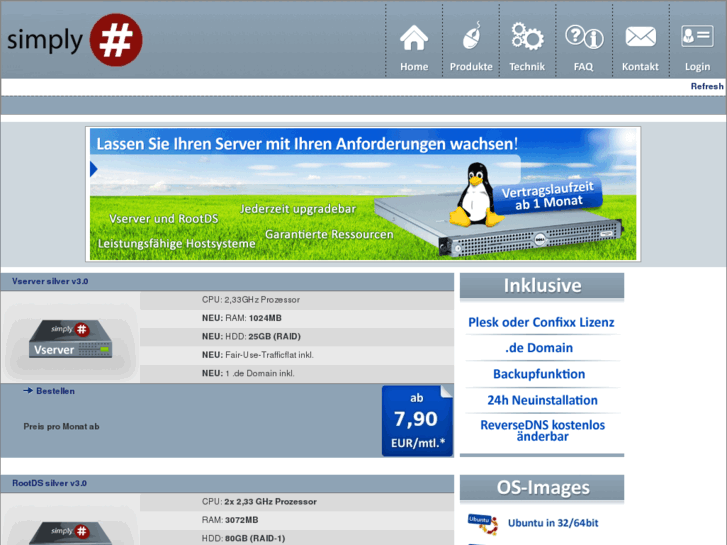
Task: Click NEU: RAM: 1024MB row
Action: click(297, 318)
